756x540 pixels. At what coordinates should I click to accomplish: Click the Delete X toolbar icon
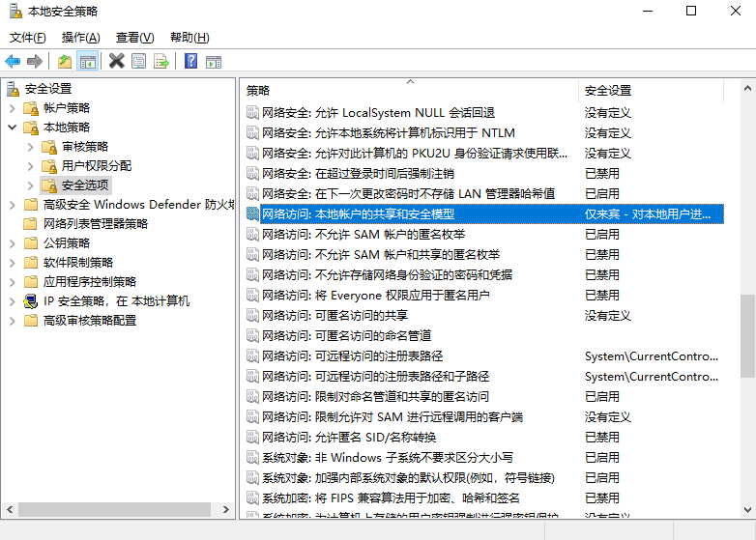[x=116, y=61]
